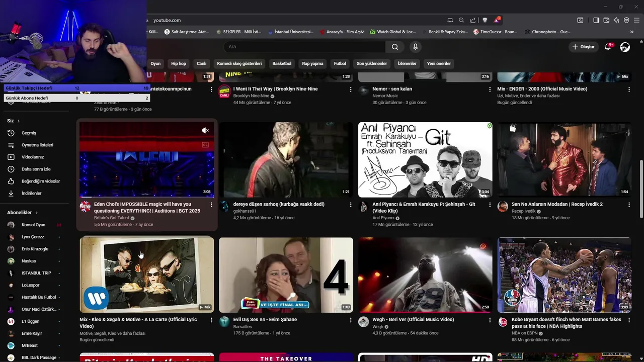Open Beğendiğim videolar list
The image size is (644, 362).
(41, 181)
